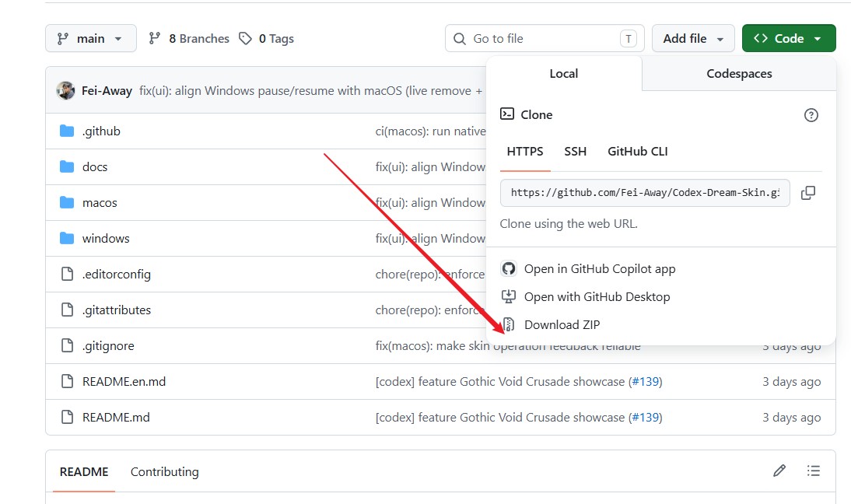Click the clone help question mark icon

[x=811, y=115]
